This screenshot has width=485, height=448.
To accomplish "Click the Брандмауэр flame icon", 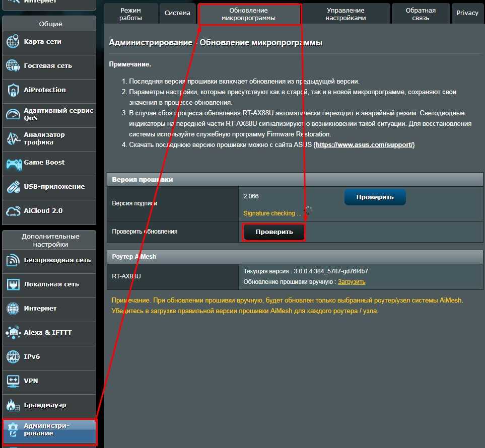I will tap(13, 405).
